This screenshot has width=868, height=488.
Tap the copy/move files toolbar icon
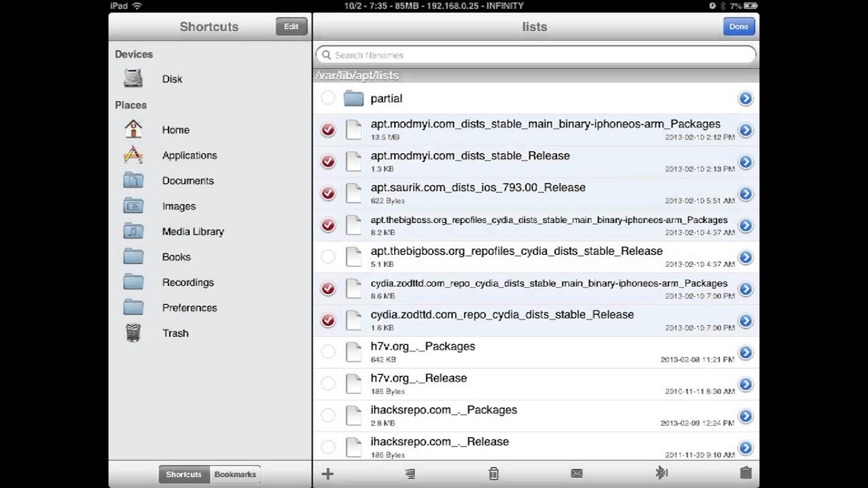410,474
